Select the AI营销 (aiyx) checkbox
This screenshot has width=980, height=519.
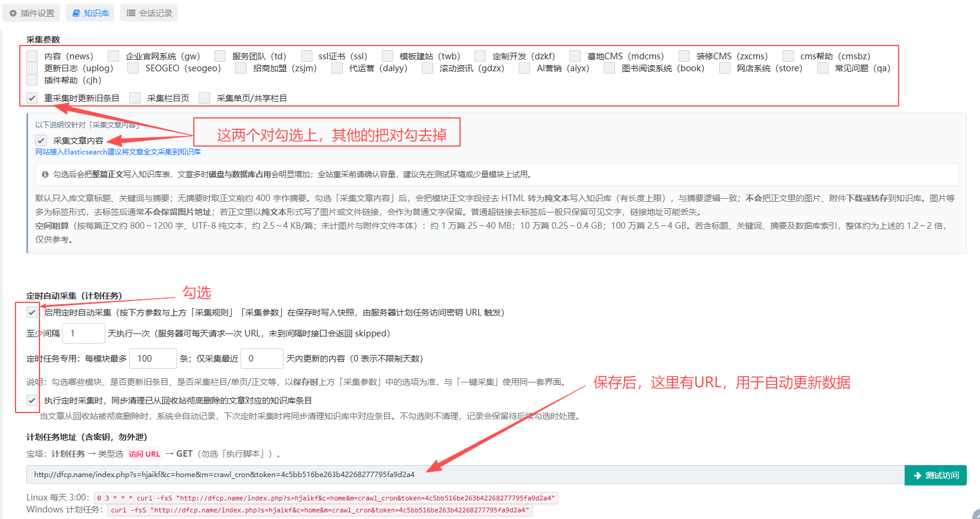pyautogui.click(x=524, y=68)
